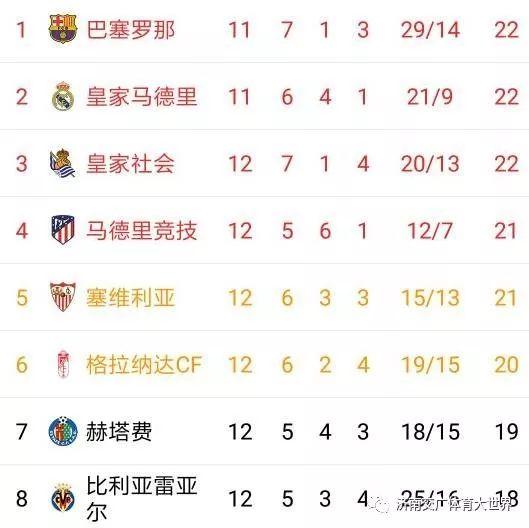
Task: Open the 塞维利亚 team page
Action: pos(131,298)
